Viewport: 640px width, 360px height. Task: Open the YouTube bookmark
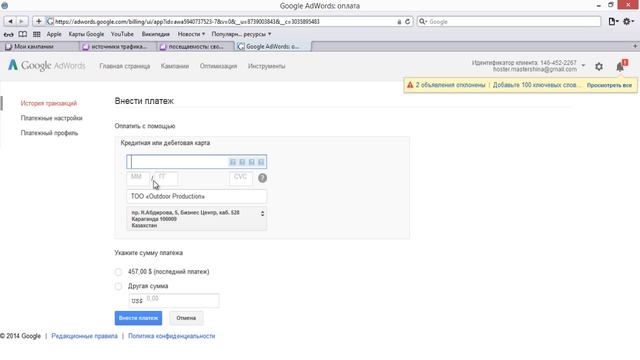pos(122,34)
